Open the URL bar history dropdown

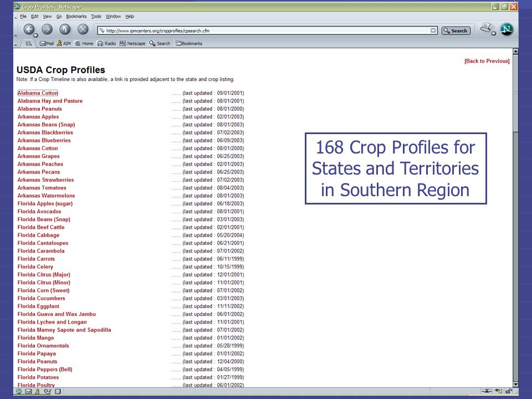(x=433, y=30)
